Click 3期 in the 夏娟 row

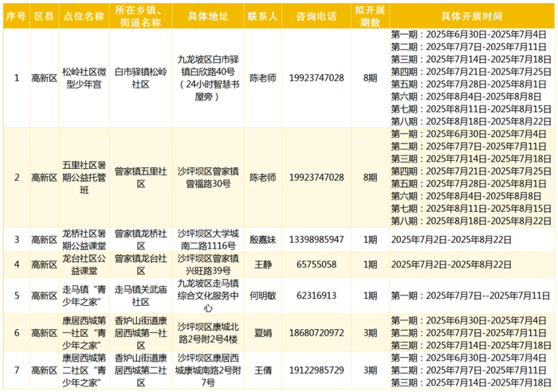(x=370, y=333)
